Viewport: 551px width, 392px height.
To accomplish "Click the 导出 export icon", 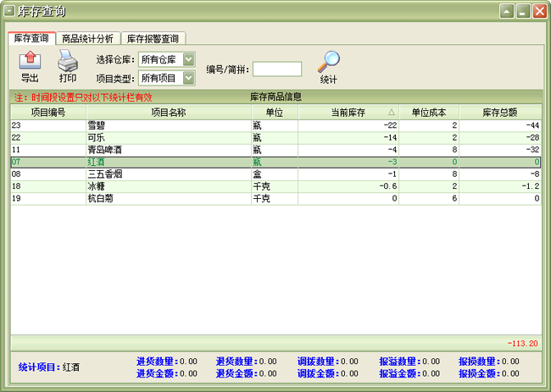I will pos(30,60).
